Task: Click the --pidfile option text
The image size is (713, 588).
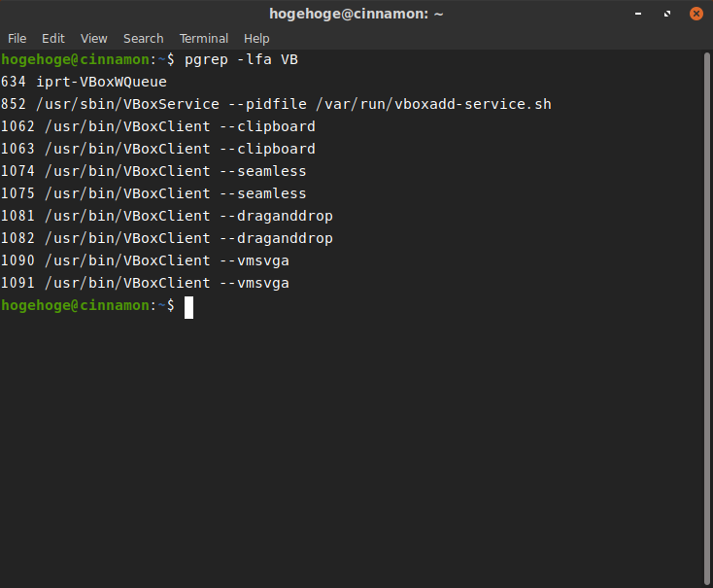Action: coord(267,104)
